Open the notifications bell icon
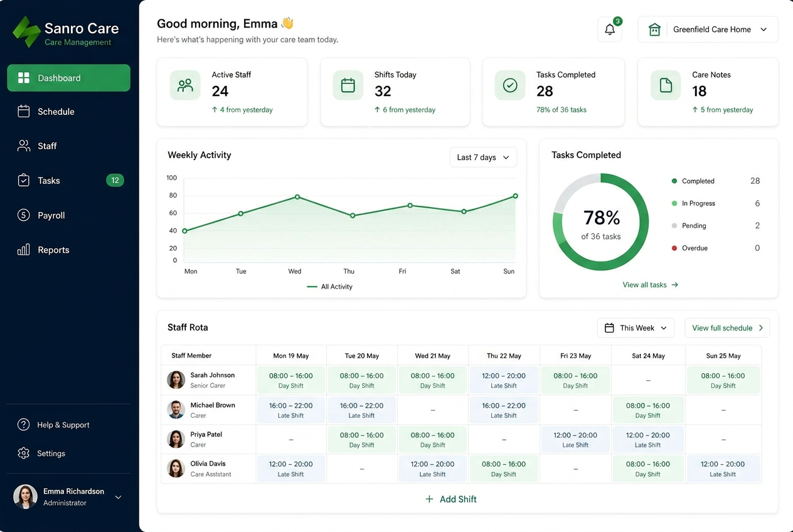This screenshot has height=532, width=793. point(610,29)
